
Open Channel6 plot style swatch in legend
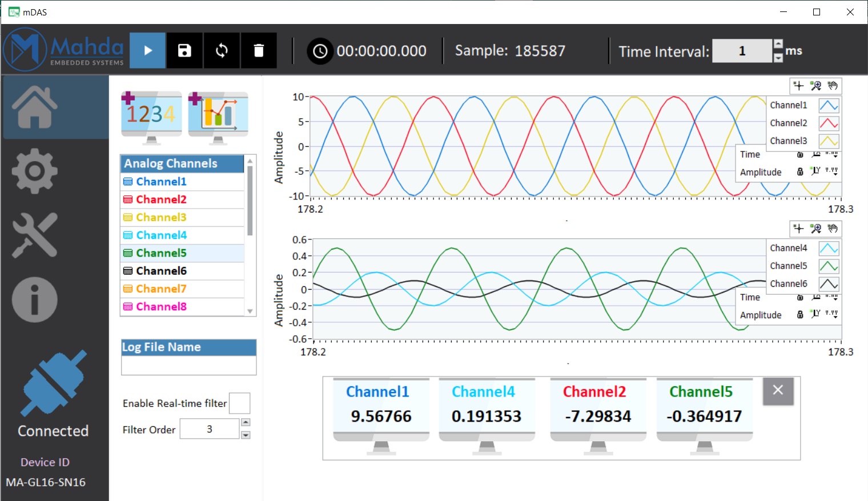pos(829,283)
